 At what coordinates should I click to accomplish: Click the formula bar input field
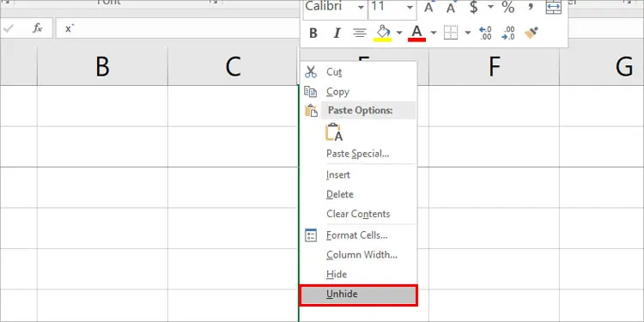(x=179, y=28)
